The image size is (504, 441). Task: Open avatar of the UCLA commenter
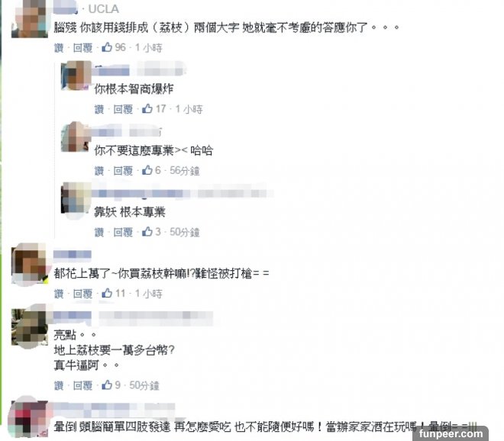[30, 18]
